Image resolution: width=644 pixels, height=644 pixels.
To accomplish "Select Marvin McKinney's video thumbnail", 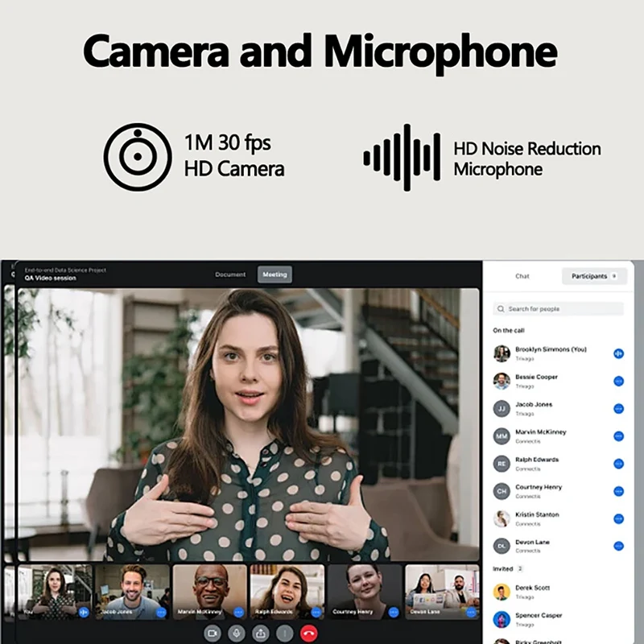I will pos(209,592).
